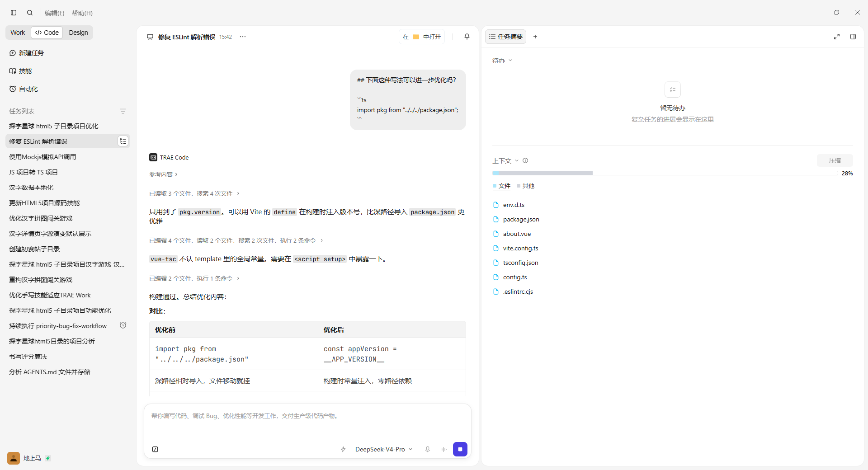The height and width of the screenshot is (470, 868).
Task: Open task 探字星球 html5 子目录项目优化
Action: [x=68, y=126]
